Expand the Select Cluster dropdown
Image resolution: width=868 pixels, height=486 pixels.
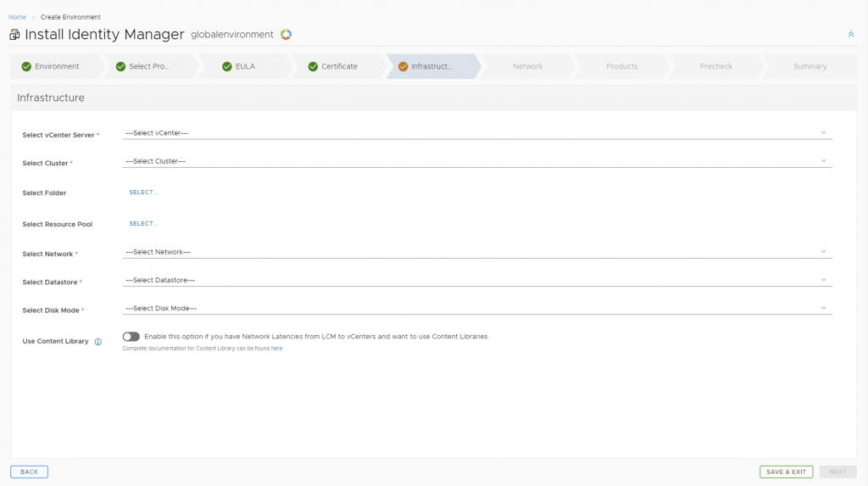(476, 161)
